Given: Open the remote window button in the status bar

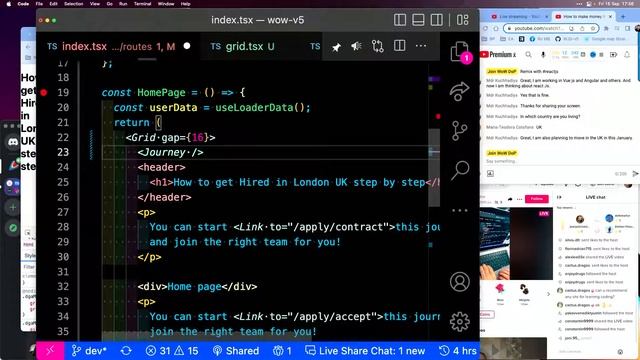Looking at the screenshot, I should (50, 351).
